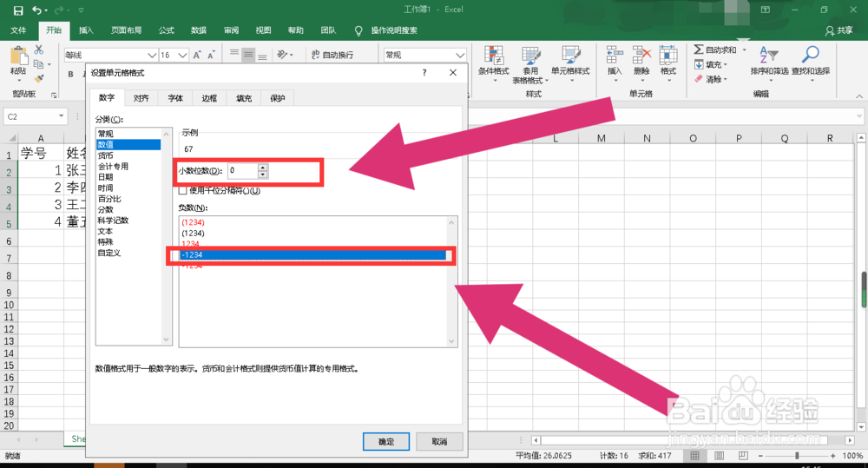This screenshot has width=868, height=468.
Task: Open the Alignment (对齐) dialog tab
Action: tap(141, 98)
